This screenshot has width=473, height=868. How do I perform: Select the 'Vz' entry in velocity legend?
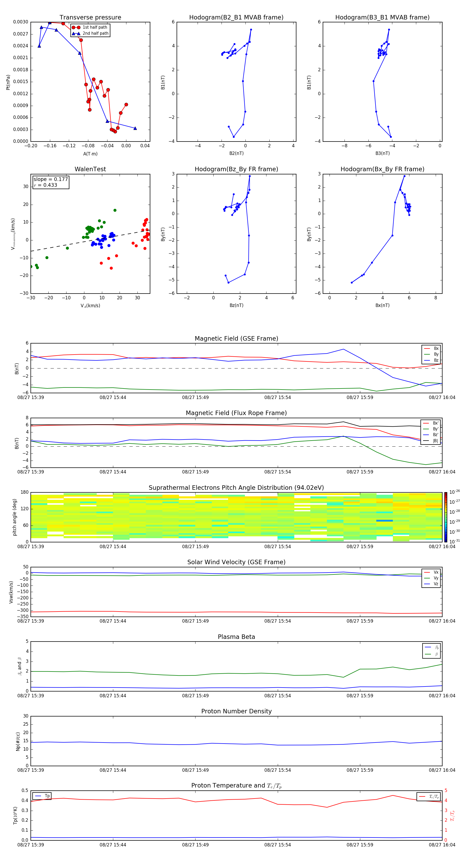431,584
